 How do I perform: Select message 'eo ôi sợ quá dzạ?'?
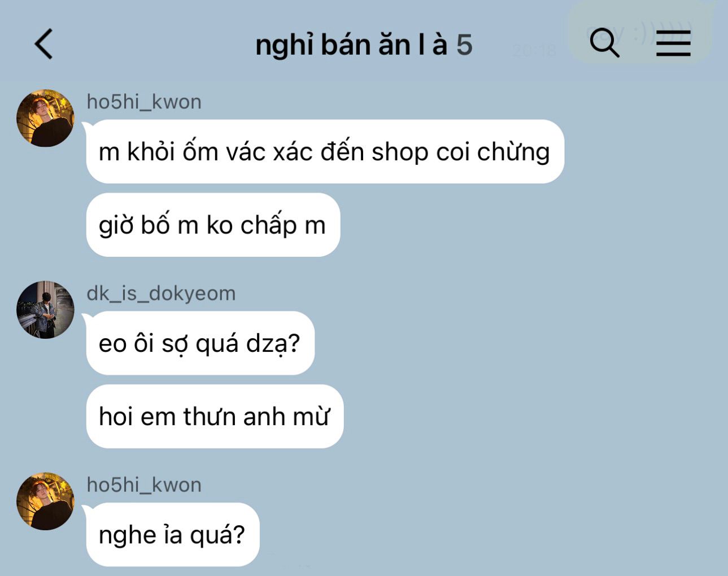coord(200,343)
